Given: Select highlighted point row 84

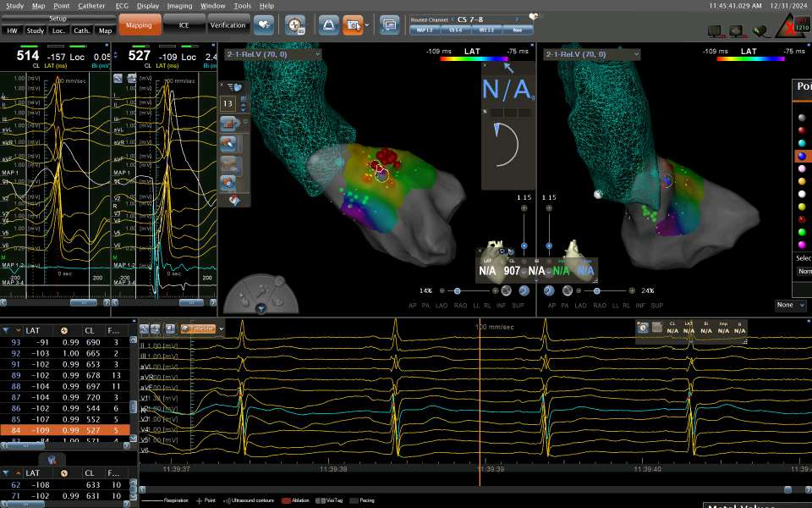Looking at the screenshot, I should pyautogui.click(x=65, y=430).
